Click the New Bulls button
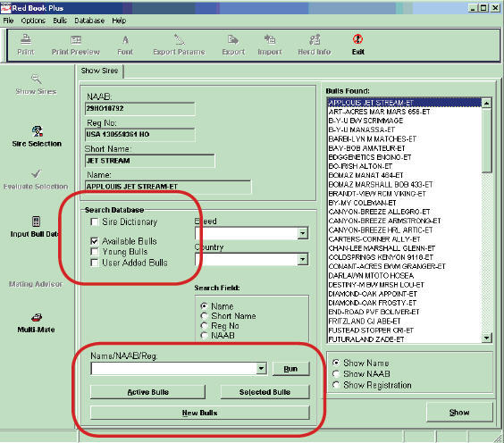 [199, 413]
